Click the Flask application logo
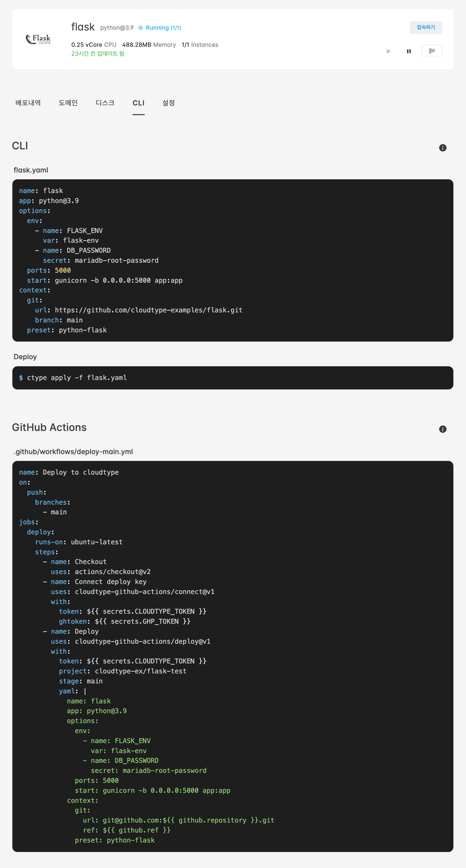466x868 pixels. pos(38,39)
